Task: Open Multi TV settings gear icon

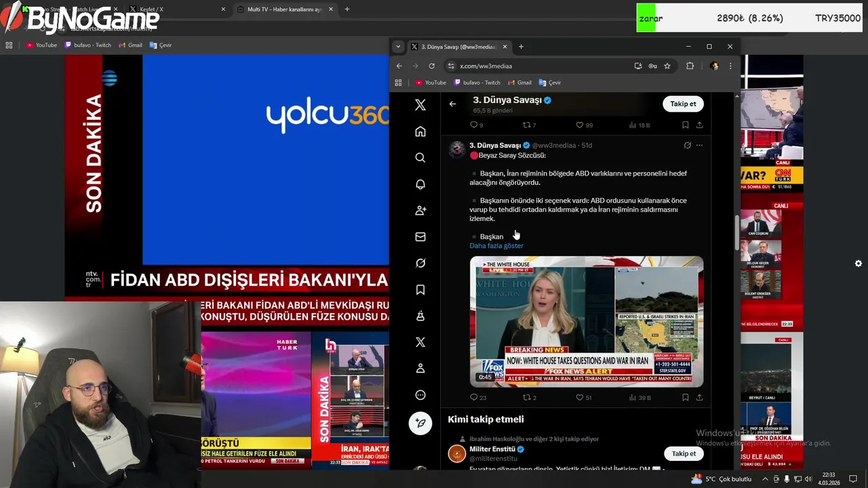Action: point(859,263)
